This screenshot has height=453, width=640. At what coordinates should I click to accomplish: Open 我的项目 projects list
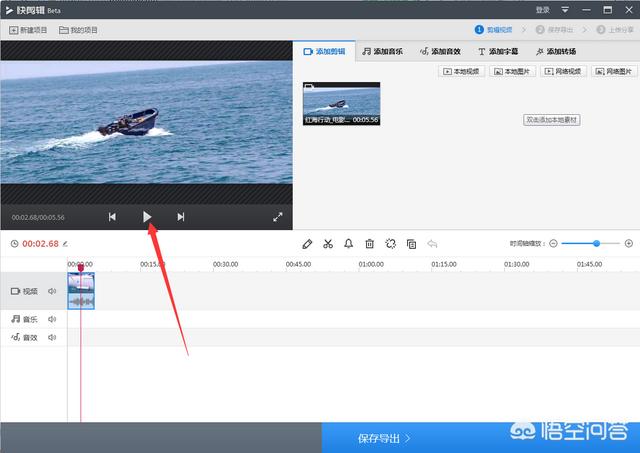[x=78, y=30]
